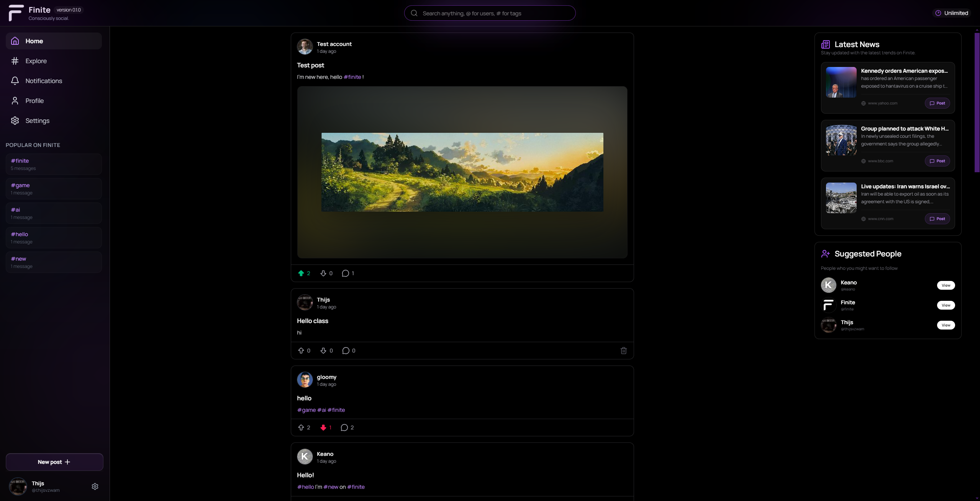
Task: Click the page vertical scrollbar
Action: pos(977,103)
